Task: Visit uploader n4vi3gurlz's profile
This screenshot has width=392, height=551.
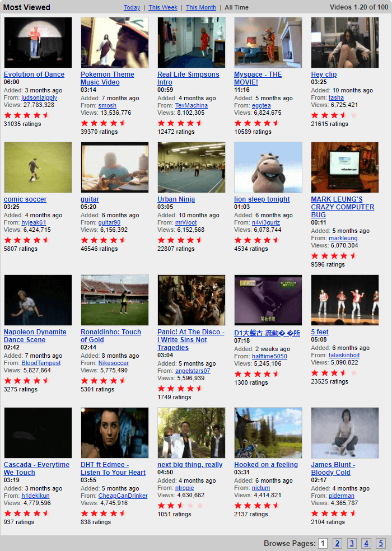Action: [x=266, y=222]
